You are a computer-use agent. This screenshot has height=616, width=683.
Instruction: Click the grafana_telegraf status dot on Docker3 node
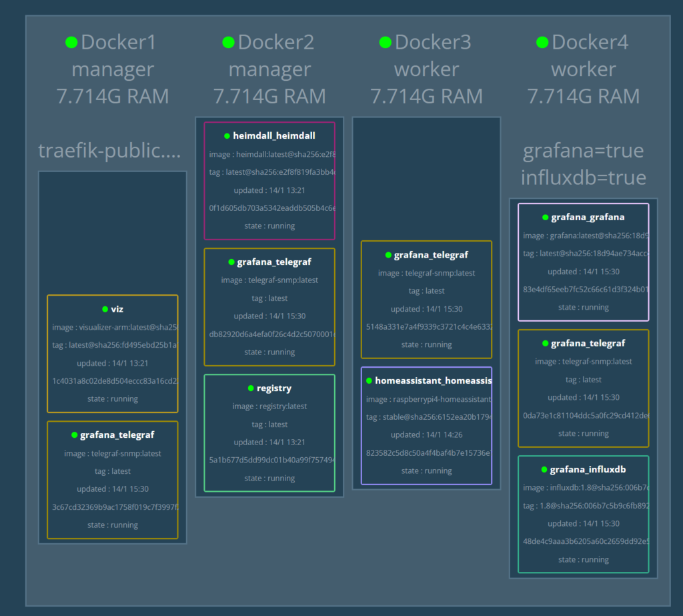coord(388,255)
